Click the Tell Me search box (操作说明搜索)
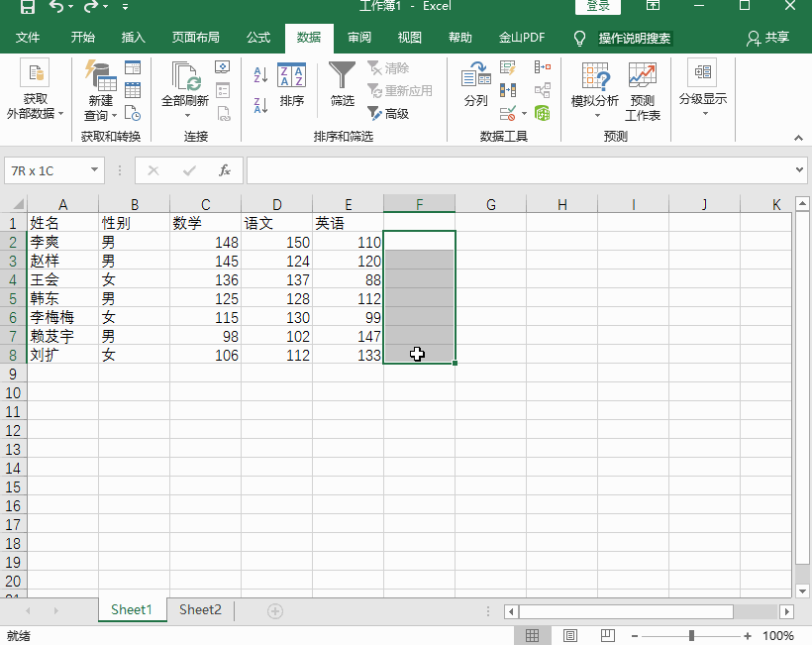 click(x=635, y=38)
